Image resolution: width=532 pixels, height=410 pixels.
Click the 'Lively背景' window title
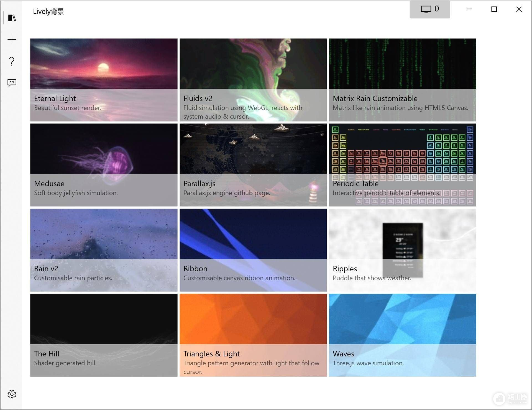click(x=48, y=11)
